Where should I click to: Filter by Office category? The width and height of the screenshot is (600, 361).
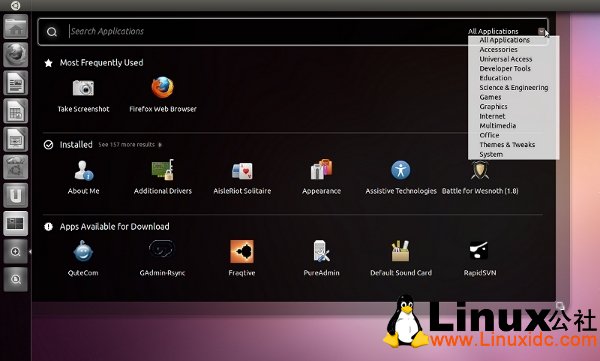[489, 135]
